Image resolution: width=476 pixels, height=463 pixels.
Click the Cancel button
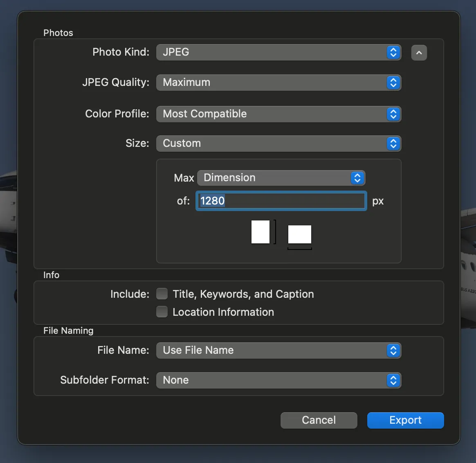(319, 420)
